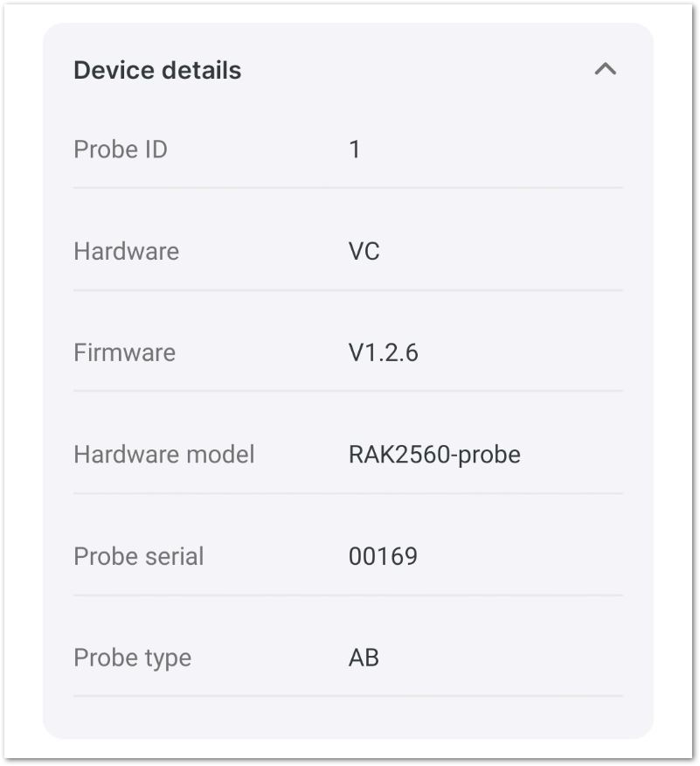
Task: Click the divider line below Hardware row
Action: (348, 289)
